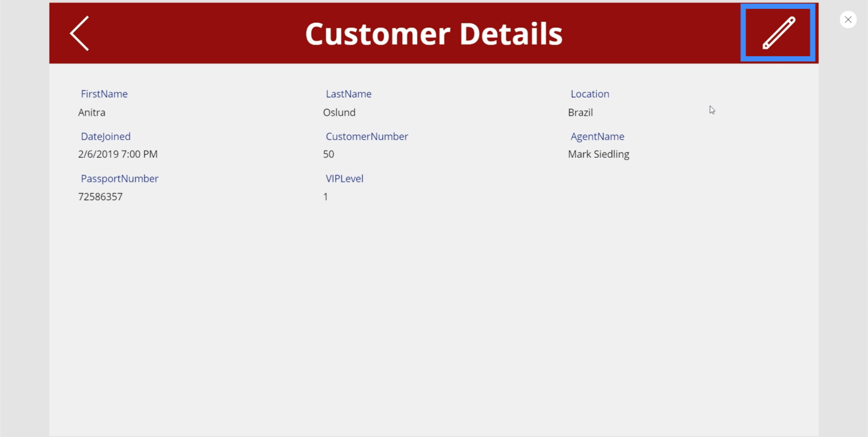868x437 pixels.
Task: Click the date value 2/6/2019 7:00 PM
Action: [x=118, y=155]
